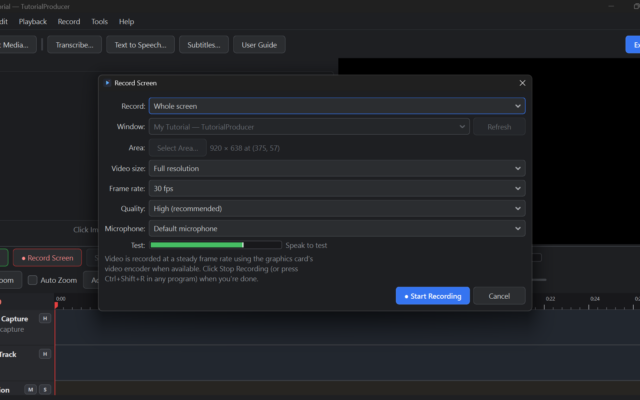Click the red Record Screen button in main window
Image resolution: width=640 pixels, height=400 pixels.
[x=47, y=258]
